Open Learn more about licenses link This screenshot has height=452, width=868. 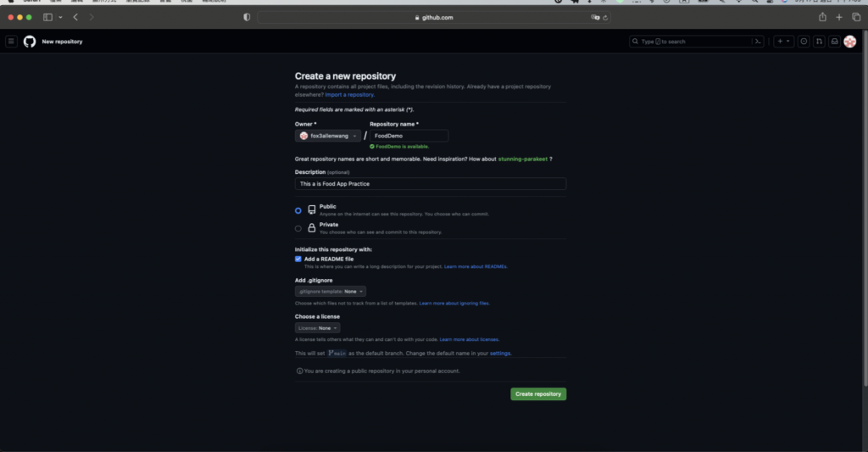[470, 339]
